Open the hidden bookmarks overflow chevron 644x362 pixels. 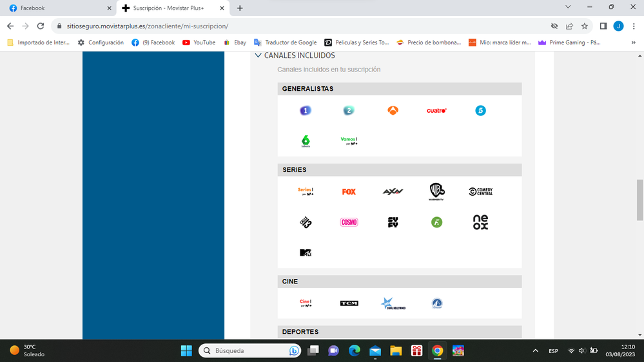633,43
